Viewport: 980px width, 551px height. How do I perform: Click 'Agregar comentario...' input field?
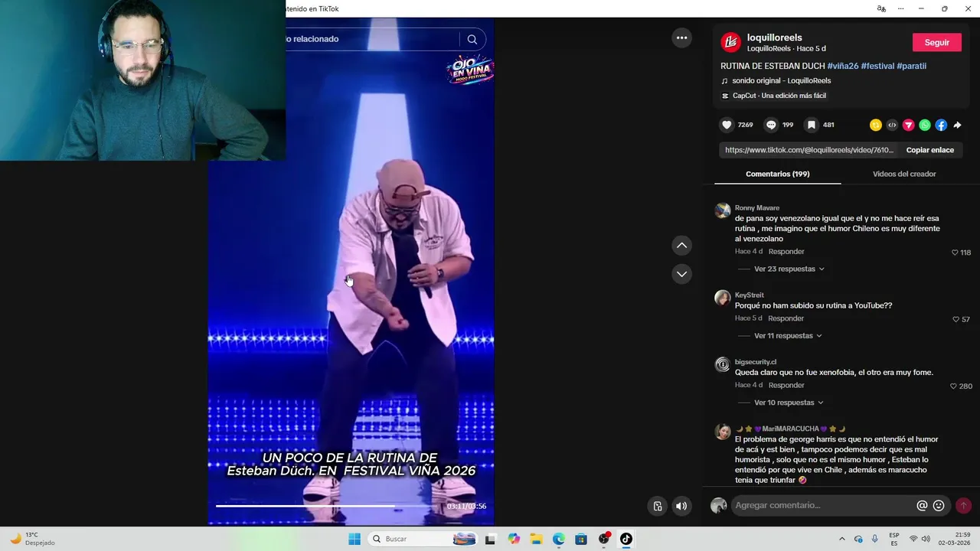pyautogui.click(x=823, y=505)
